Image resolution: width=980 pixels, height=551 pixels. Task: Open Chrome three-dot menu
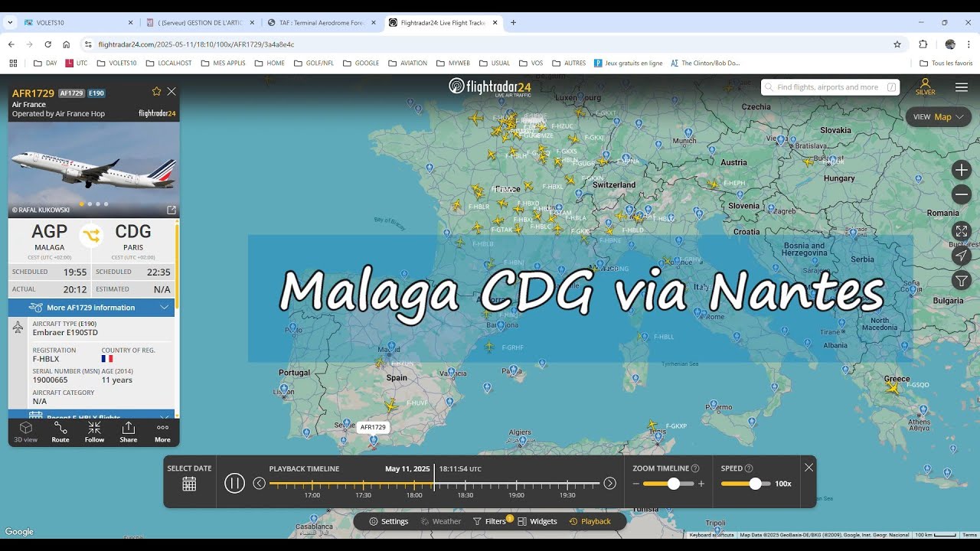[969, 44]
